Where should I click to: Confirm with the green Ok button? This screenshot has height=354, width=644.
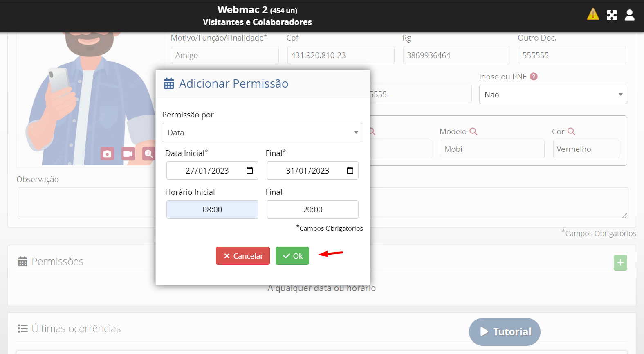[x=292, y=256]
